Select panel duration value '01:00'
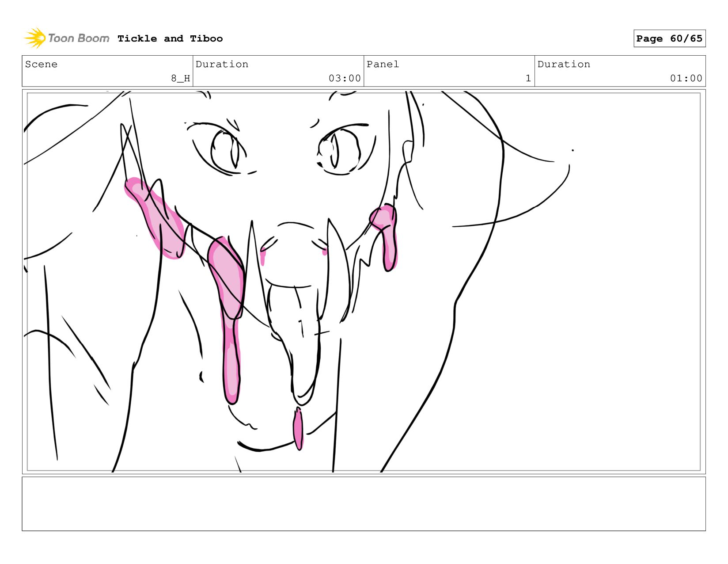Screen dimensions: 728x564 [686, 78]
